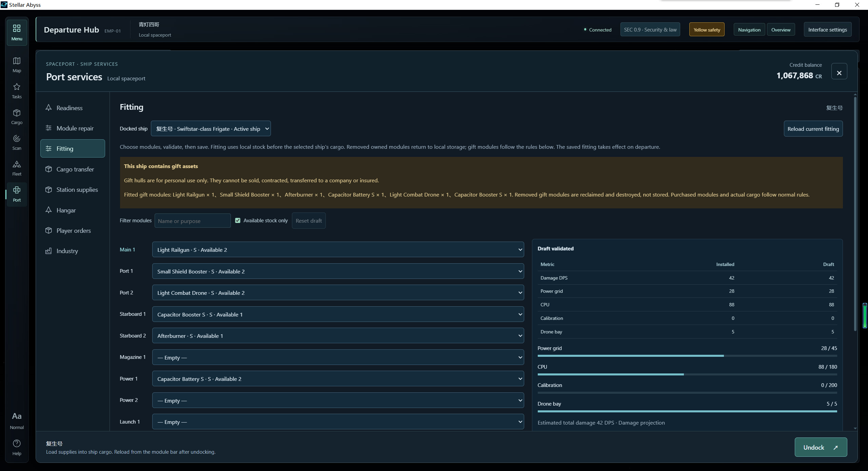
Task: Open the Menu grid icon
Action: (17, 32)
